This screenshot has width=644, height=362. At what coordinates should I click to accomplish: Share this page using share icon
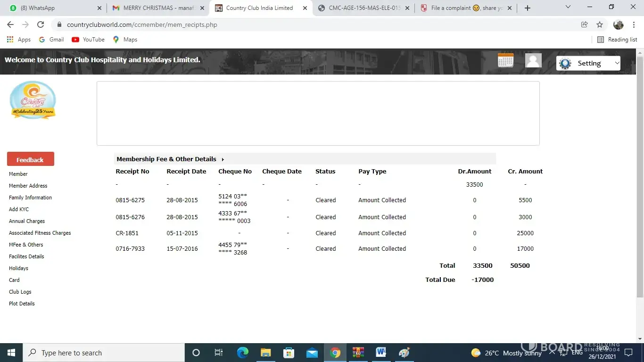[x=584, y=25]
